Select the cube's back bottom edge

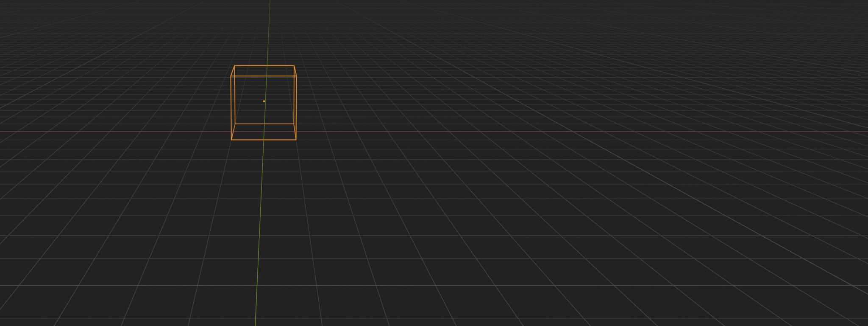250,124
